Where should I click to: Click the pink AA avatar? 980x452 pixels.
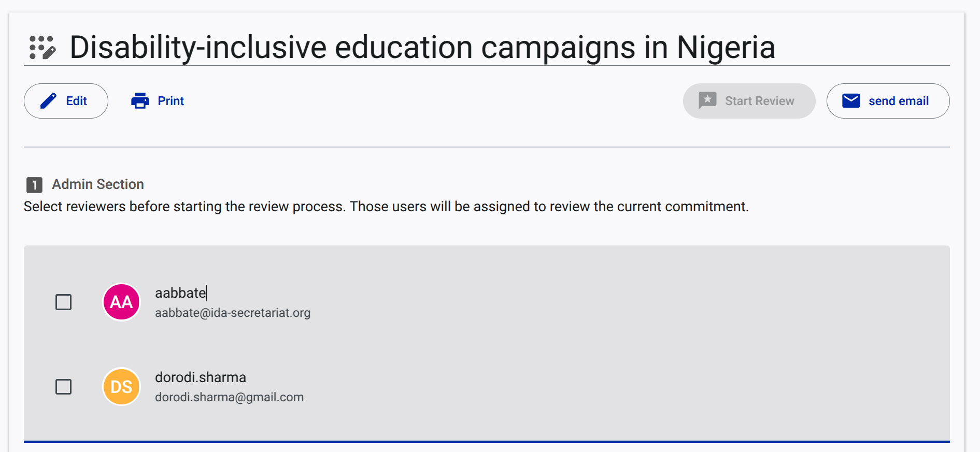coord(122,302)
